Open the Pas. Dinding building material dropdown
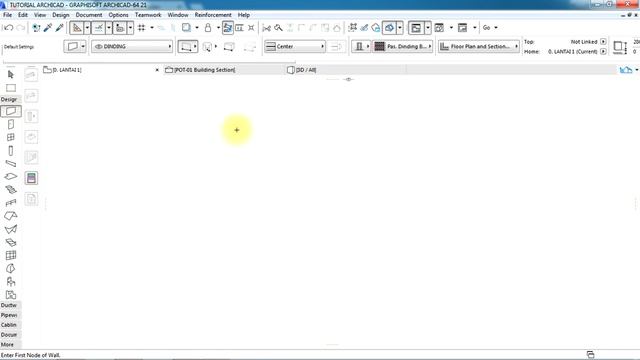 (402, 47)
